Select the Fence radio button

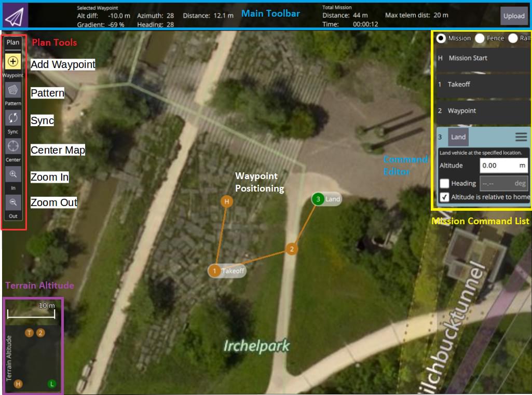pyautogui.click(x=480, y=38)
